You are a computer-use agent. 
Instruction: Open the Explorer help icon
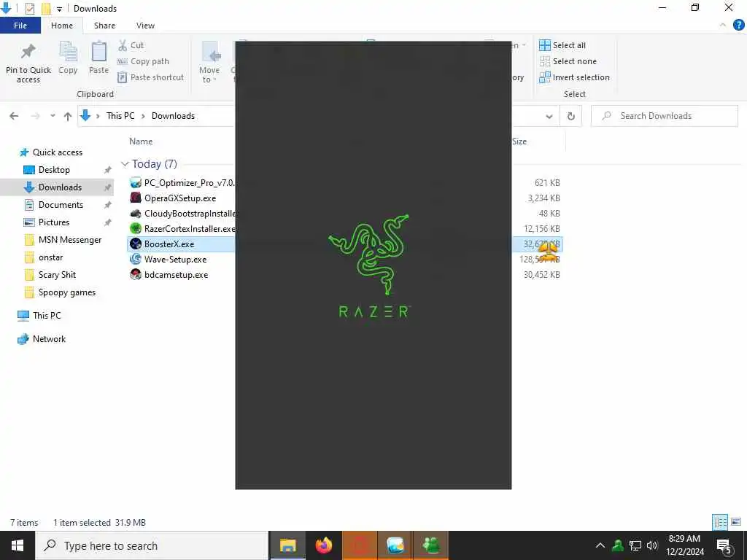[738, 26]
